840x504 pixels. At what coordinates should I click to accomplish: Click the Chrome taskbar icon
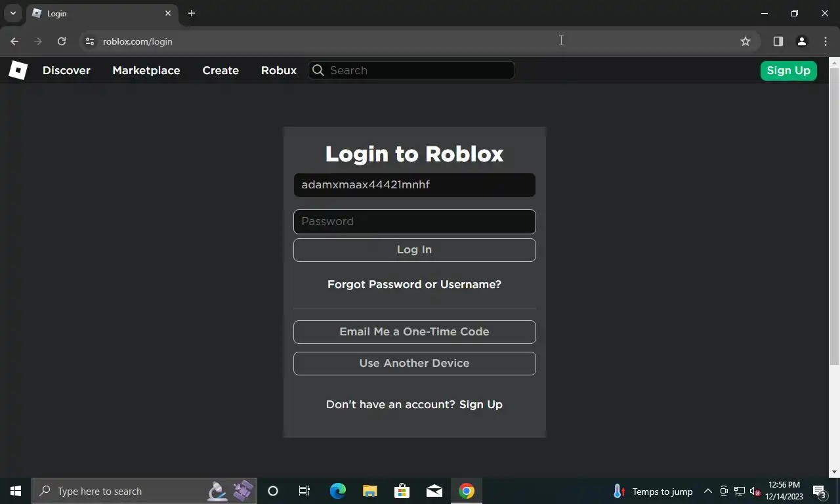pyautogui.click(x=467, y=491)
